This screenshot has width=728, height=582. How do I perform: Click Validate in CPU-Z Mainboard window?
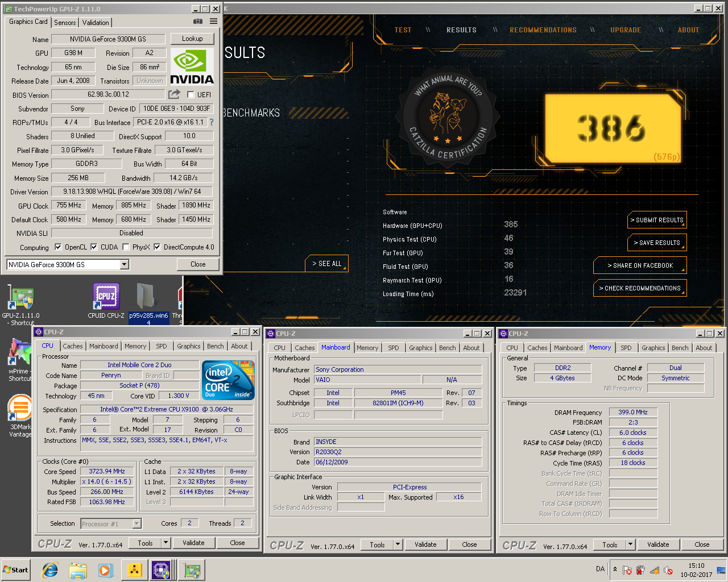(425, 544)
